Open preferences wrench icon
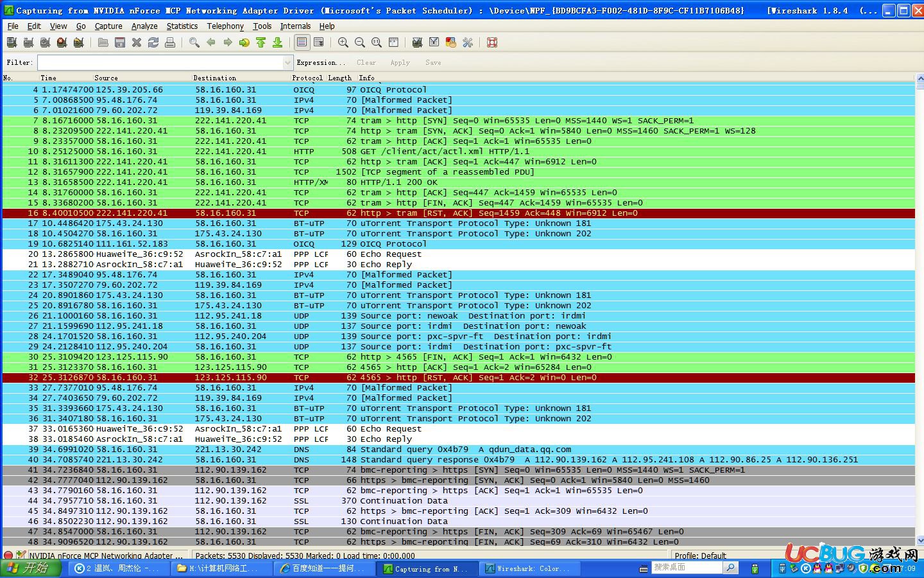 tap(467, 42)
